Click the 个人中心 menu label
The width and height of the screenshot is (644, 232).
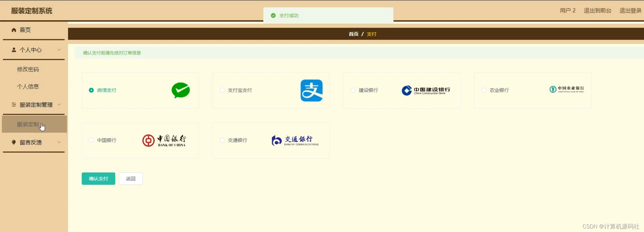tap(31, 50)
